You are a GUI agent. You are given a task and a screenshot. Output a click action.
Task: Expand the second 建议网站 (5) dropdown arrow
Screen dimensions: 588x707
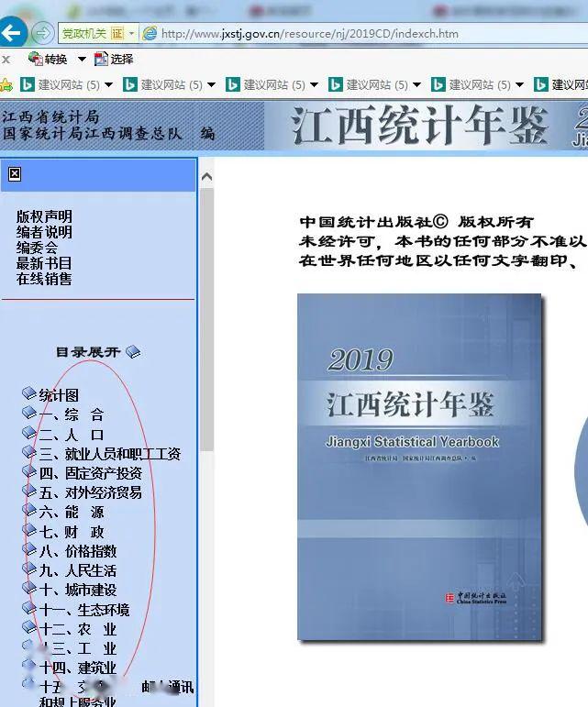point(212,84)
